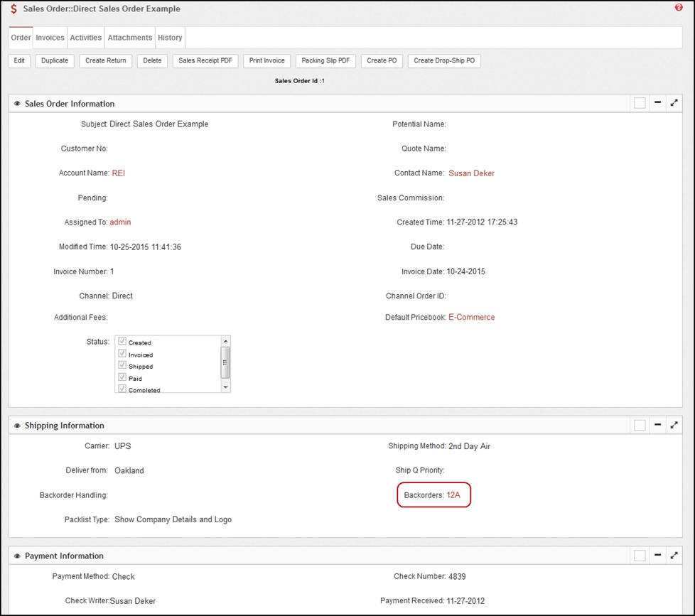695x616 pixels.
Task: Tick the Shipping Information header checkbox
Action: point(640,425)
